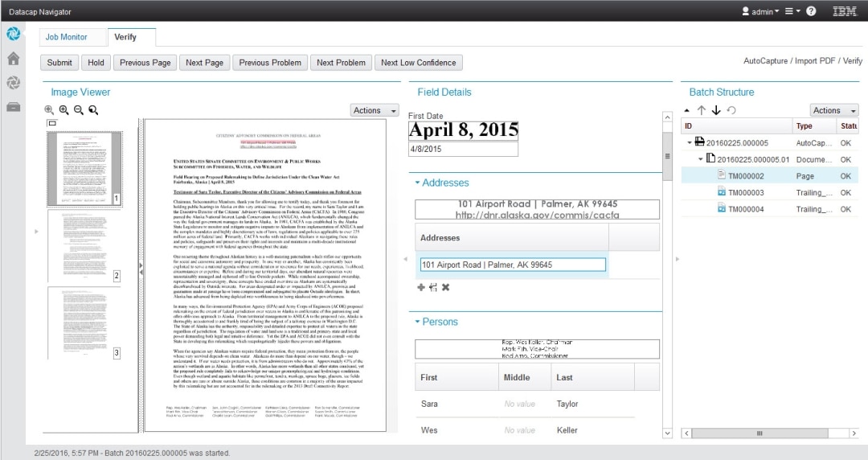Image resolution: width=868 pixels, height=460 pixels.
Task: Click the insert row icon under Addresses
Action: pos(433,287)
